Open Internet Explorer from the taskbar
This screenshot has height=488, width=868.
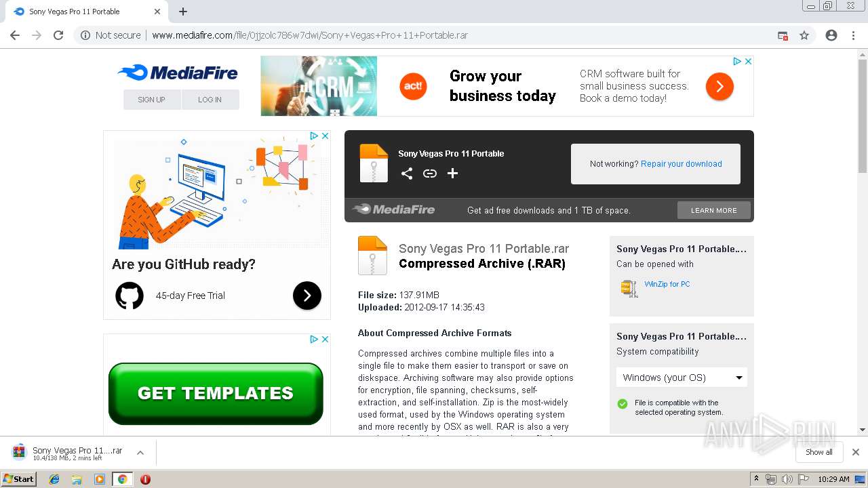54,479
